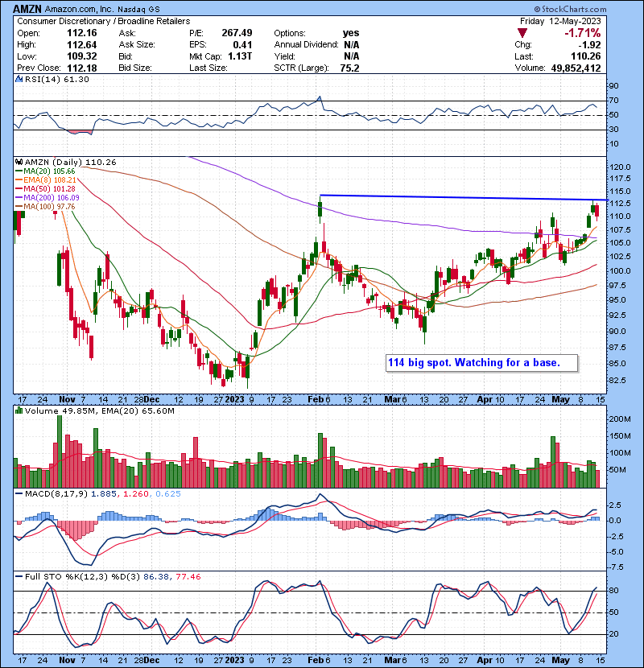Click the Annual Dividend label
This screenshot has width=644, height=668.
tap(307, 45)
